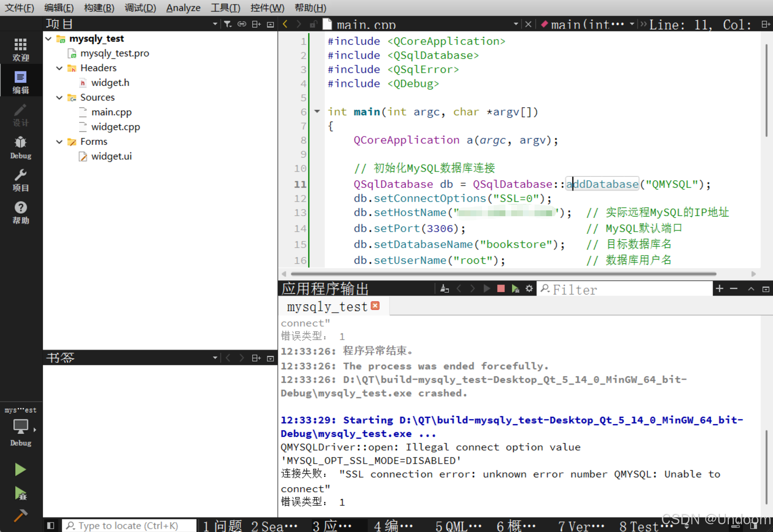This screenshot has height=532, width=773.
Task: Open the Analyze menu
Action: point(183,8)
